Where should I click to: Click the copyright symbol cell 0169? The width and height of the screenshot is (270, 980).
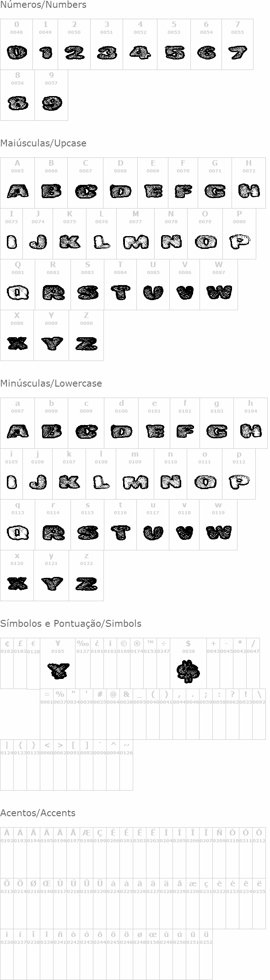click(124, 663)
